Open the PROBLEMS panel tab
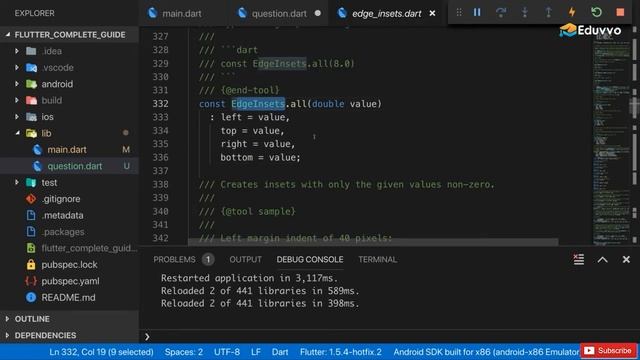640x360 pixels. (x=174, y=260)
